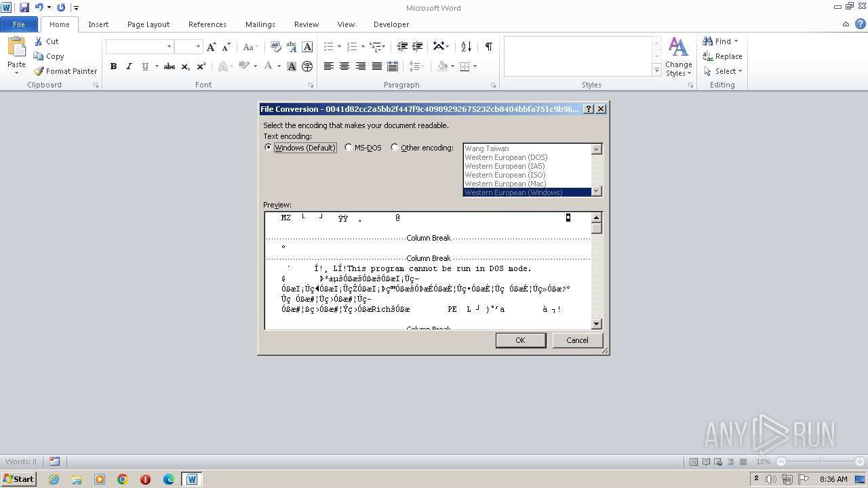The image size is (868, 488).
Task: Click the Copy icon
Action: (x=39, y=56)
